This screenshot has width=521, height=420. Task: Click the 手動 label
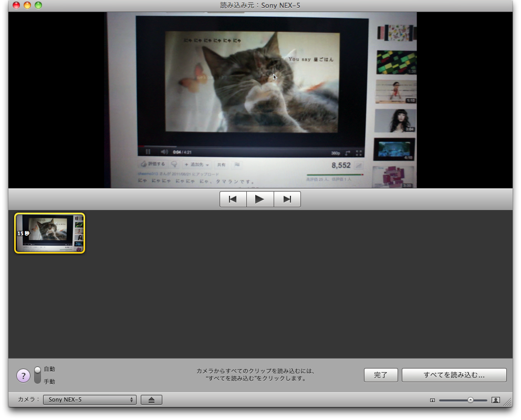[49, 382]
